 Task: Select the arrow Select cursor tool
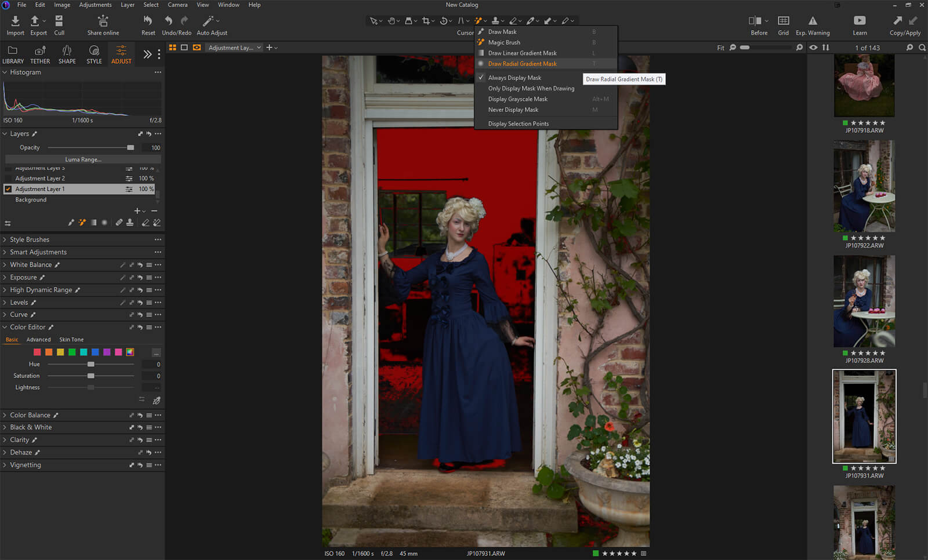coord(374,21)
